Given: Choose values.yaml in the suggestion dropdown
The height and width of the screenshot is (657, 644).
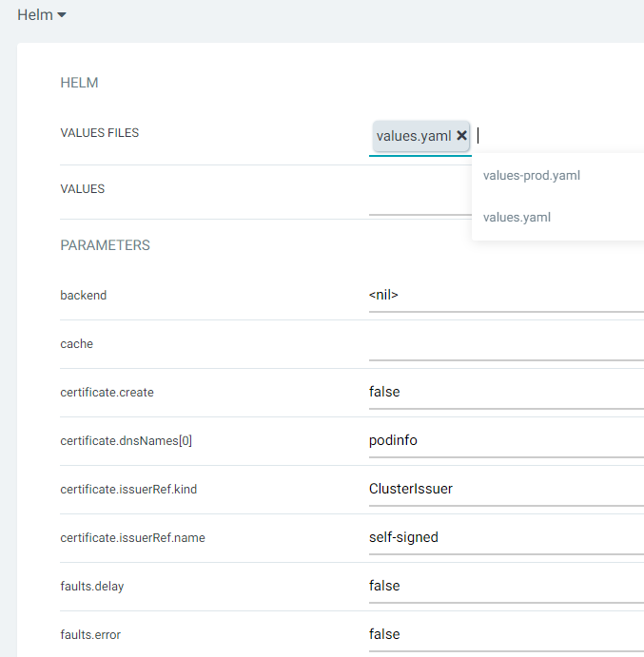Looking at the screenshot, I should pos(517,218).
